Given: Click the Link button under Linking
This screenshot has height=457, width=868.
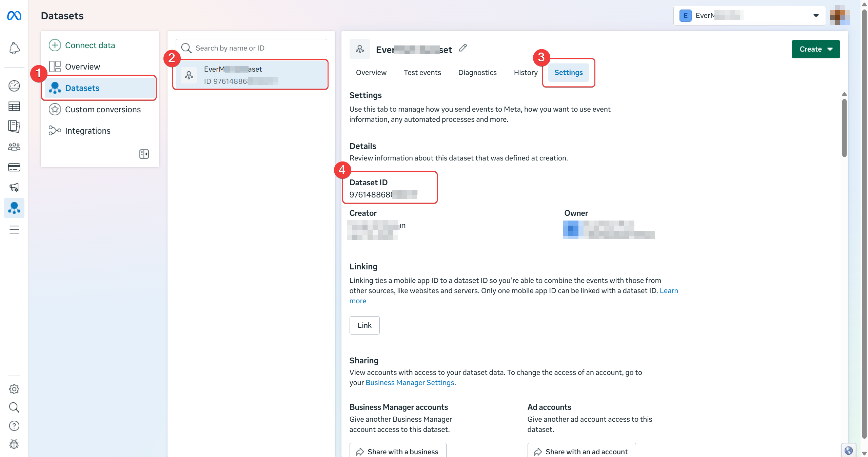Looking at the screenshot, I should click(364, 325).
